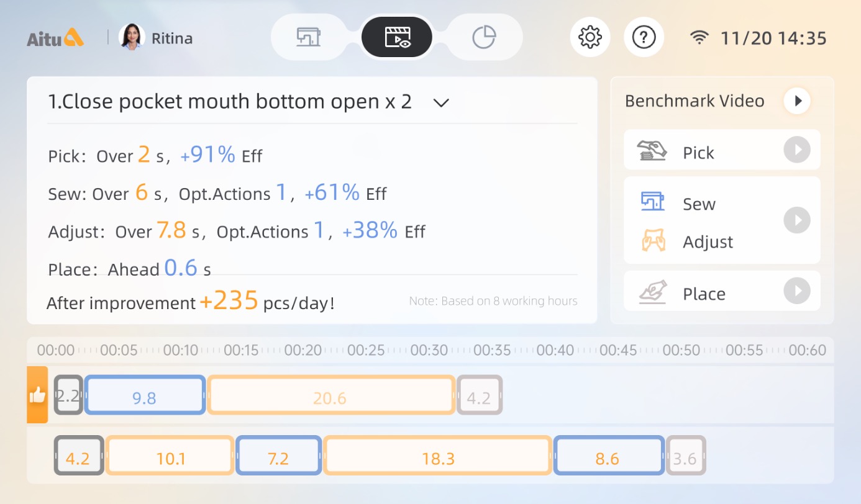Switch to the sewing machine tab
The image size is (861, 504).
pos(308,37)
